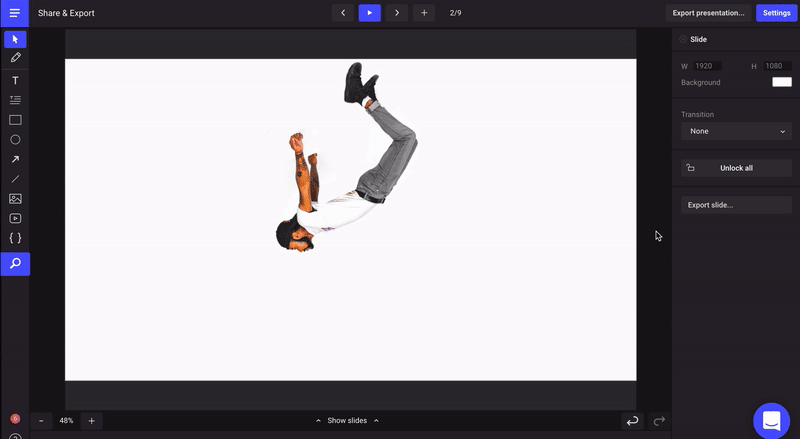This screenshot has height=439, width=800.
Task: Zoom in with the plus button
Action: (91, 421)
